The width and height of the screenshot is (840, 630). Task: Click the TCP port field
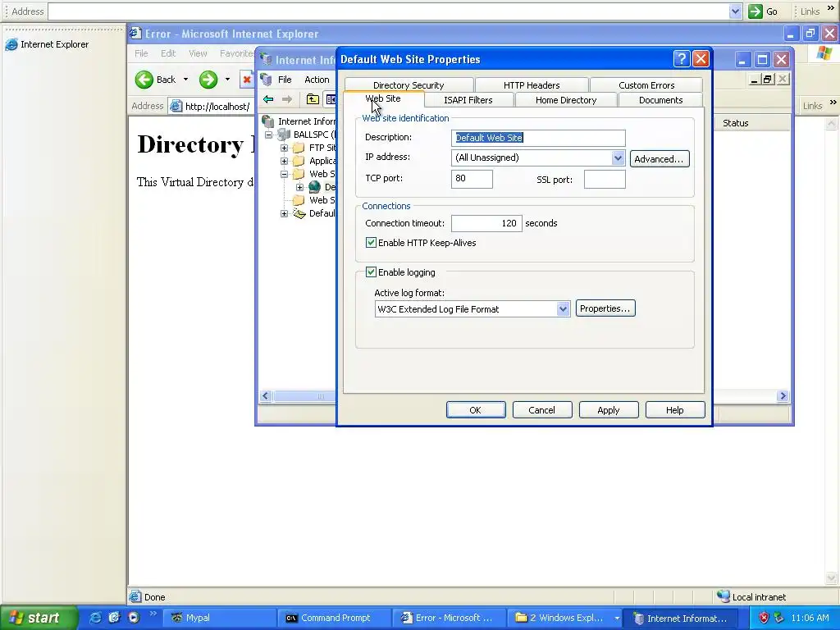tap(472, 178)
